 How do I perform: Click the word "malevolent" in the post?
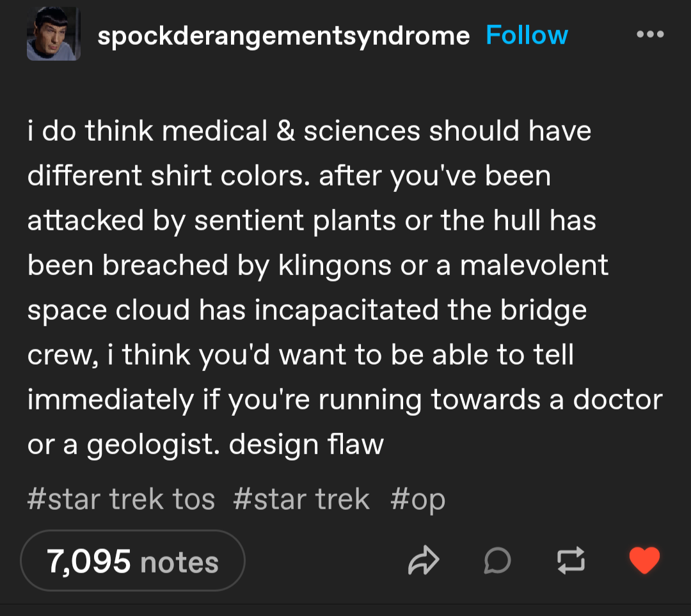click(x=534, y=265)
